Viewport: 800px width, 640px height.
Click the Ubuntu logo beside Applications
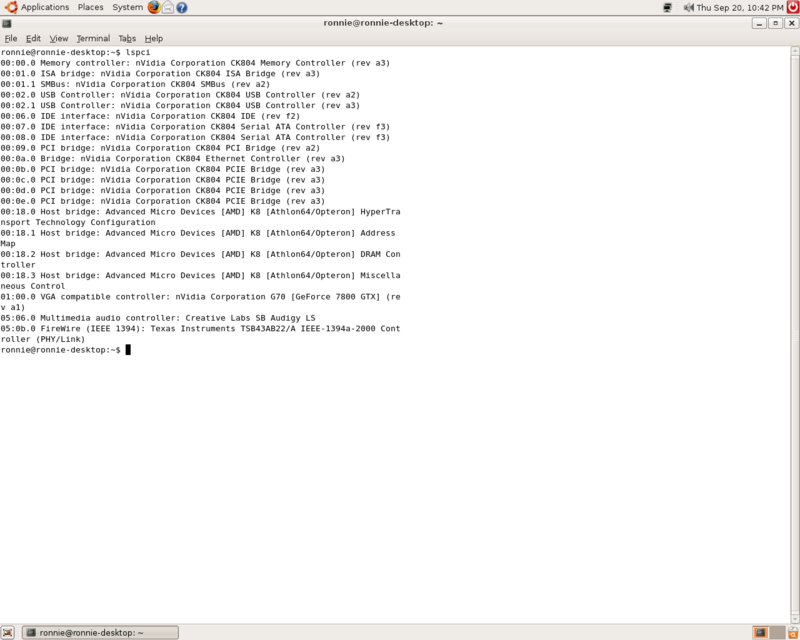[11, 7]
